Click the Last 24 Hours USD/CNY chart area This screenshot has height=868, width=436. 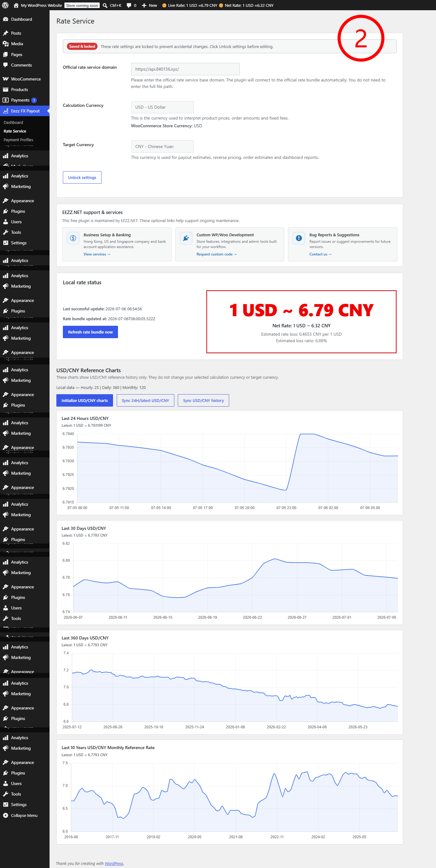(237, 468)
